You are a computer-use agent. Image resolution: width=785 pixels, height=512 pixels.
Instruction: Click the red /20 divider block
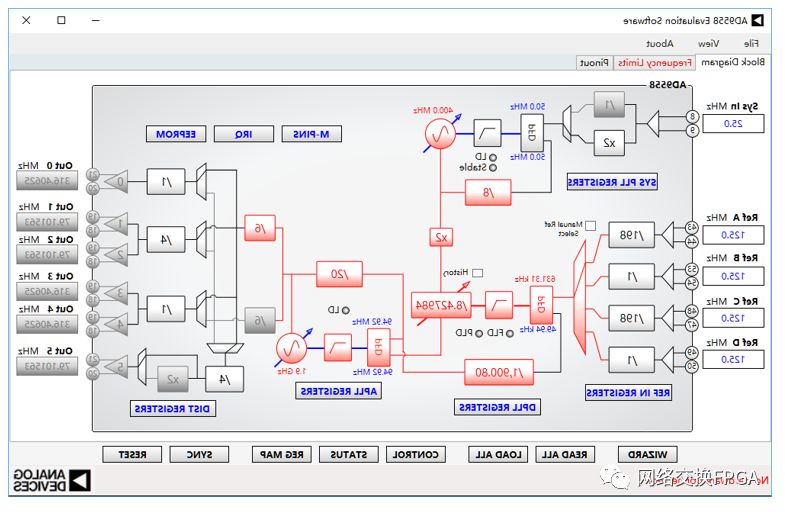339,274
